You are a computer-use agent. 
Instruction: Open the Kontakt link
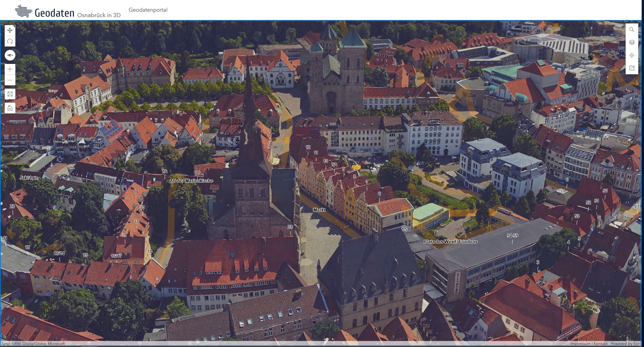(x=601, y=344)
